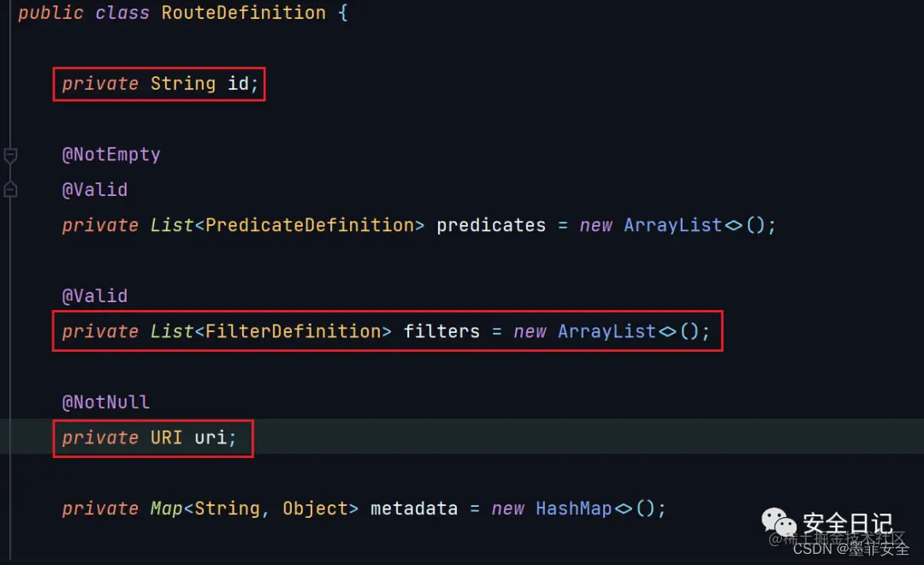Select the boxed 'private String id' field
Screen dimensions: 924x565
click(x=159, y=84)
